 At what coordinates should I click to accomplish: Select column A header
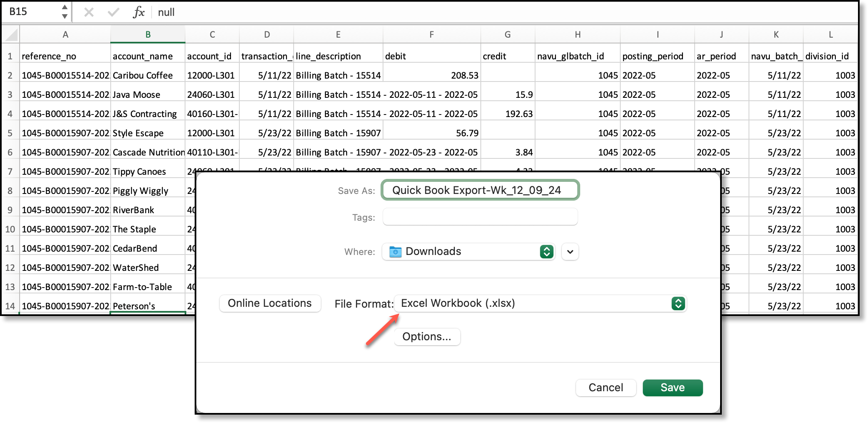pos(65,34)
